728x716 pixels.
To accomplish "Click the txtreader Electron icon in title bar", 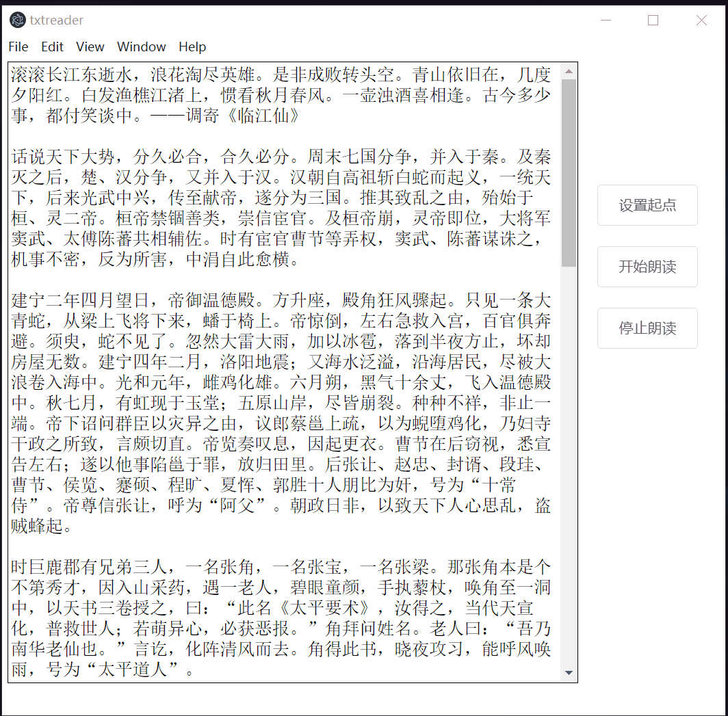I will tap(17, 21).
